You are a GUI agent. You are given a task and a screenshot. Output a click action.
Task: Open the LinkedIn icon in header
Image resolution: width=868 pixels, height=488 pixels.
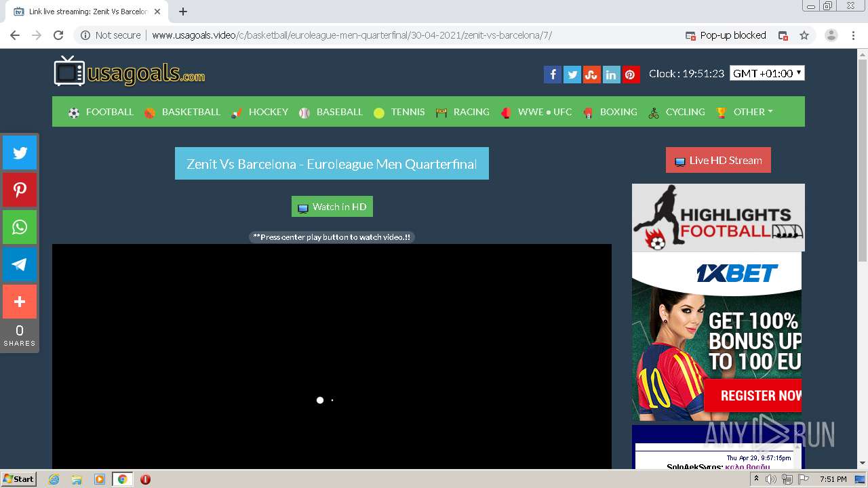pos(611,75)
